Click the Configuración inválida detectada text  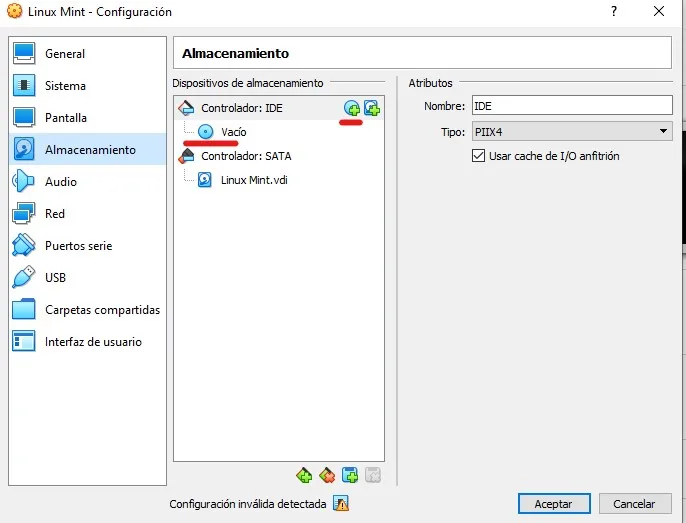[248, 504]
